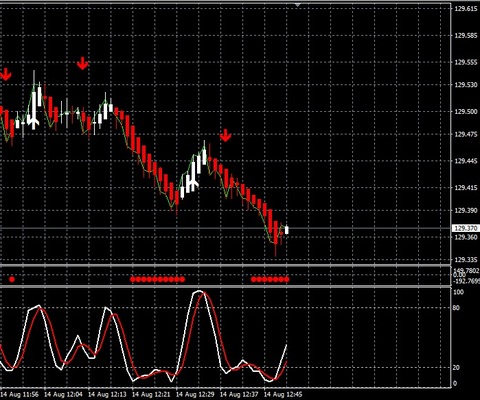Click the stochastic scale value 20

[457, 367]
